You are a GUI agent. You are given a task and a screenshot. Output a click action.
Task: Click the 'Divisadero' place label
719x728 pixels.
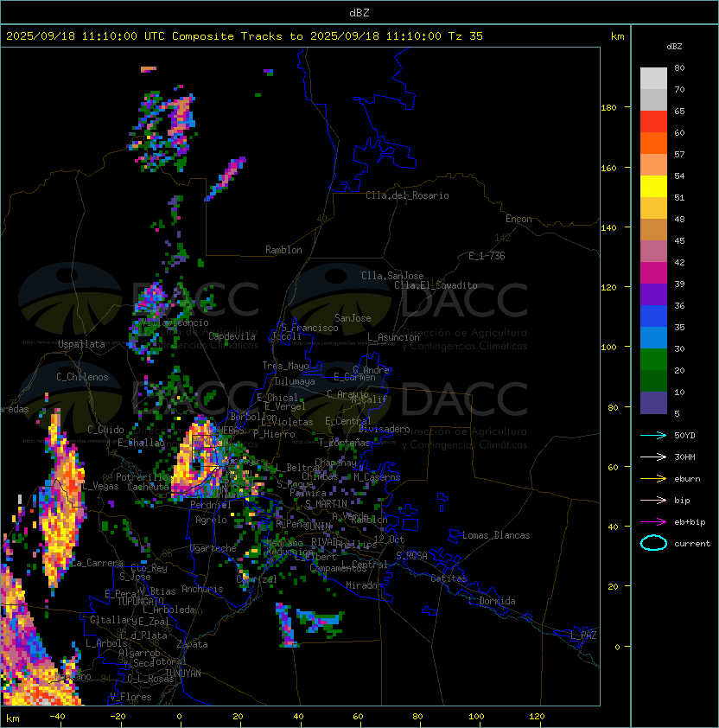384,429
